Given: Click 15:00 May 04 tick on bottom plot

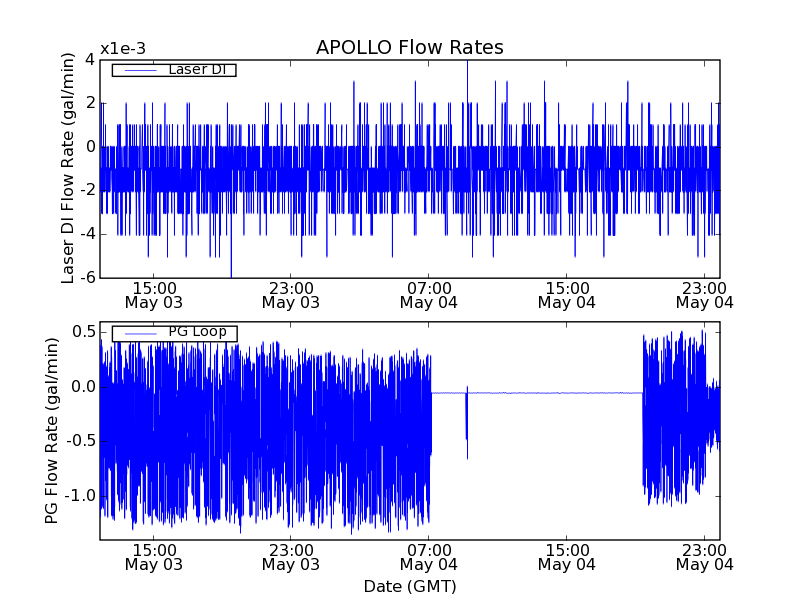Looking at the screenshot, I should point(566,557).
